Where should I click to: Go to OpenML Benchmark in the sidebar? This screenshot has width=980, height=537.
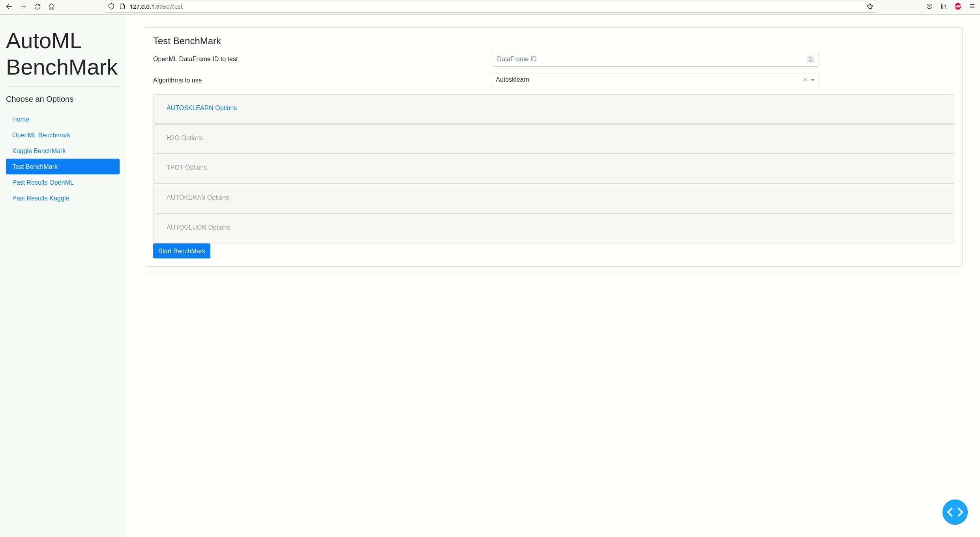pyautogui.click(x=41, y=135)
